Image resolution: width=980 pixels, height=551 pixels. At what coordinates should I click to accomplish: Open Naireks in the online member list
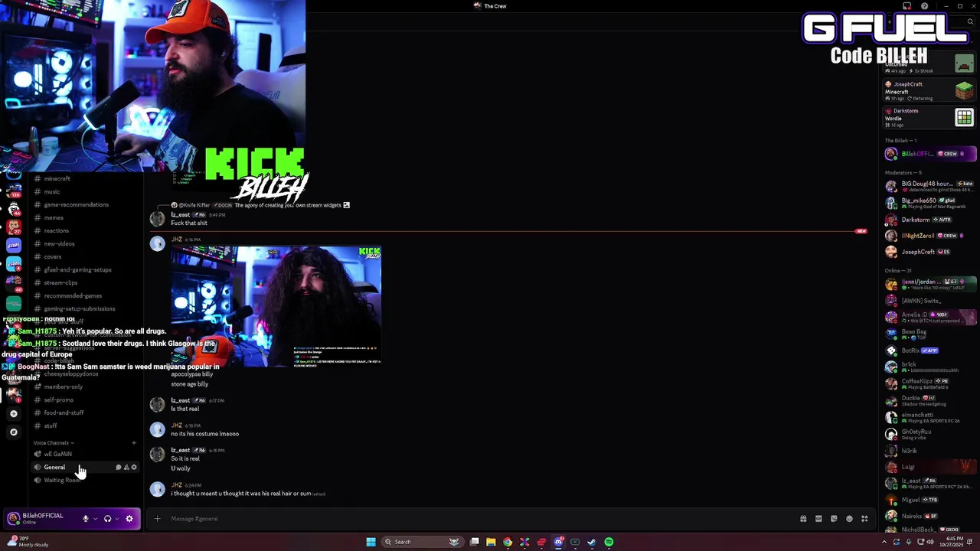click(x=930, y=516)
